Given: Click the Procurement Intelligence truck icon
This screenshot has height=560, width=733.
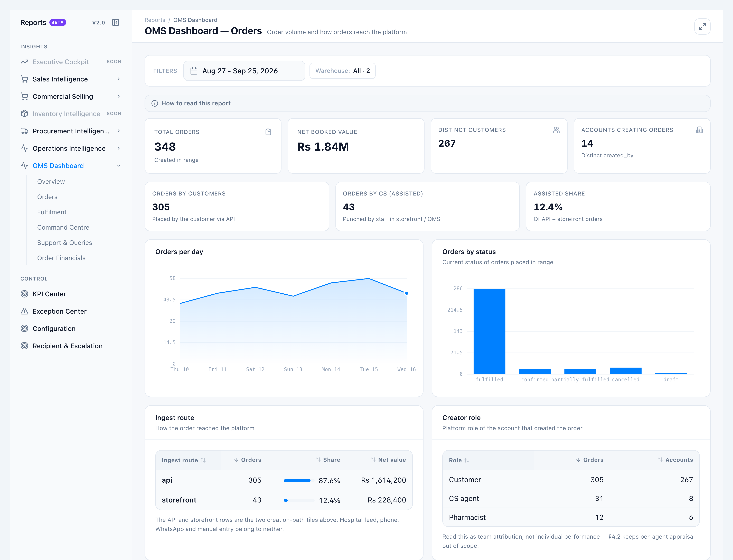Looking at the screenshot, I should pyautogui.click(x=24, y=131).
